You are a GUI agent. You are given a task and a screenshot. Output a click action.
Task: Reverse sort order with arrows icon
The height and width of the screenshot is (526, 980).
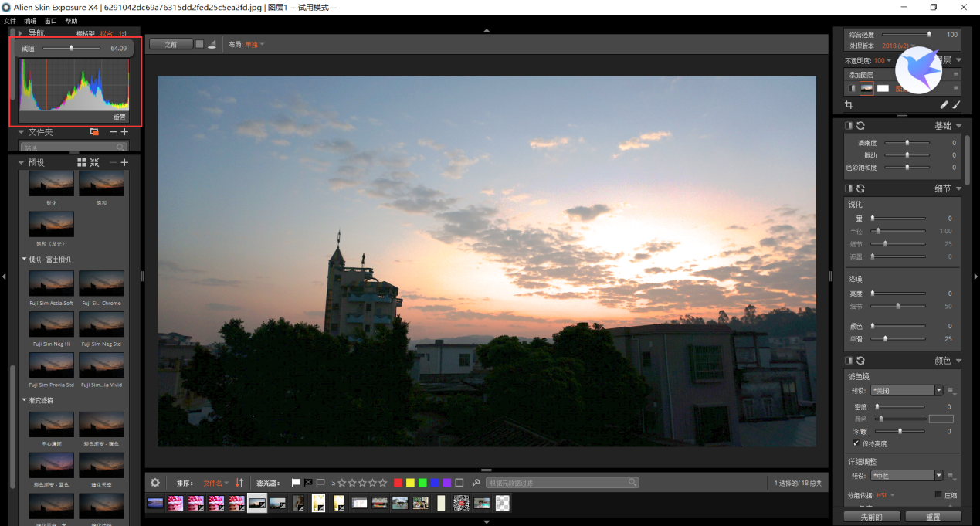tap(239, 483)
